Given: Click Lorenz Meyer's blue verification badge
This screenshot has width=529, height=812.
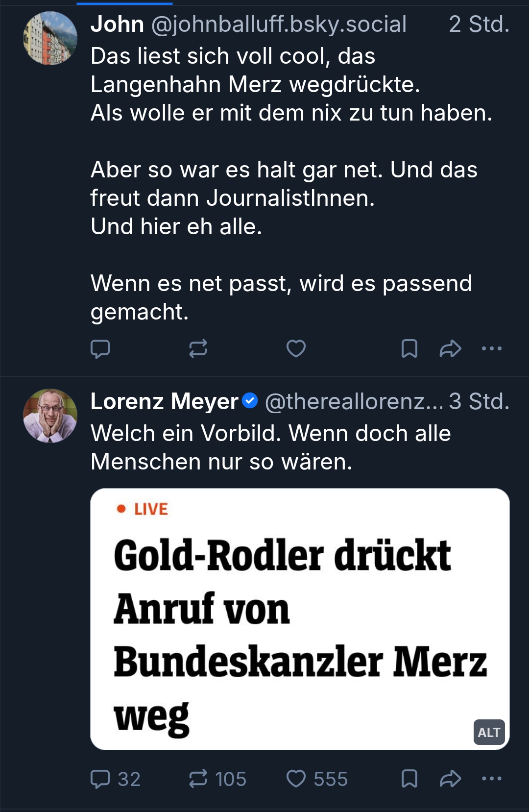Looking at the screenshot, I should 250,401.
